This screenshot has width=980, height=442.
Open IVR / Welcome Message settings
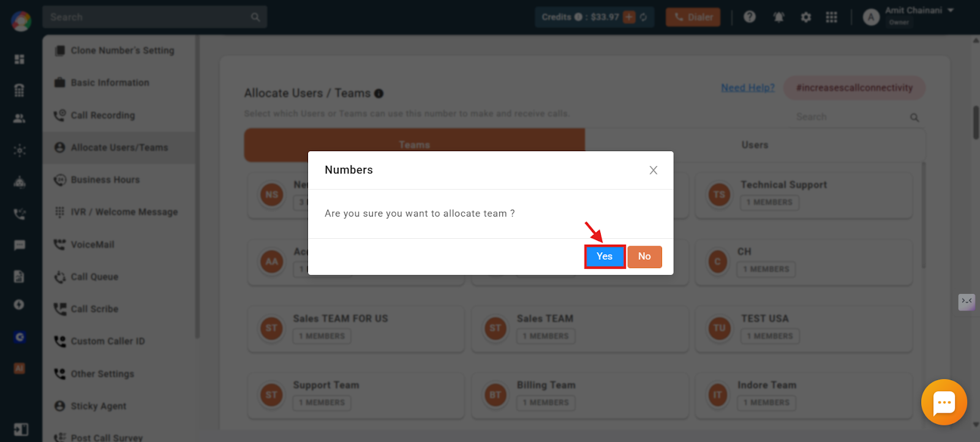point(124,212)
